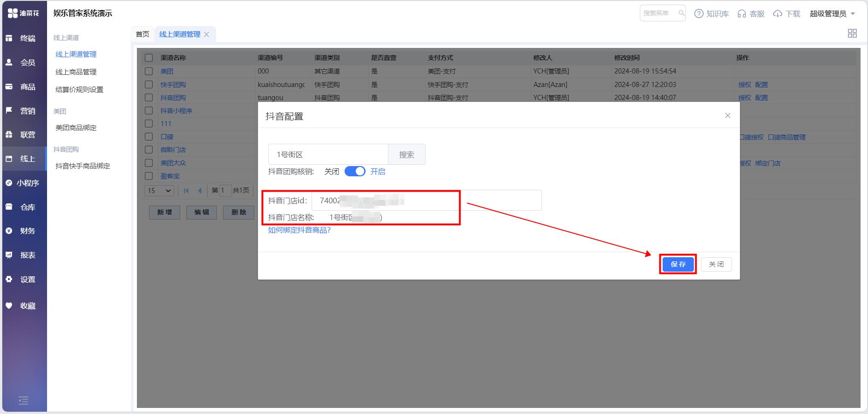The image size is (868, 414).
Task: Open the 知识库 help link
Action: [x=712, y=13]
